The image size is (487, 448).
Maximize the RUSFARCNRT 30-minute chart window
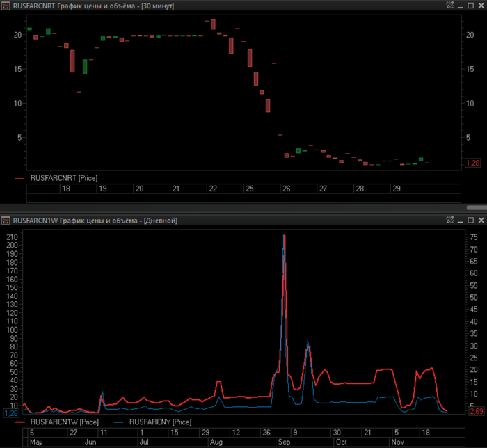[471, 5]
